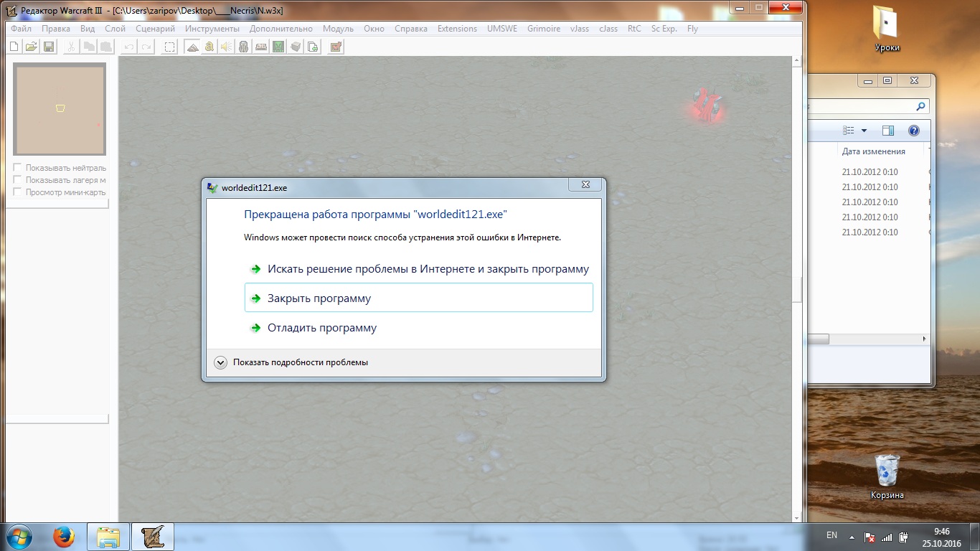This screenshot has width=980, height=551.
Task: Open the AI Editor green icon
Action: (278, 47)
